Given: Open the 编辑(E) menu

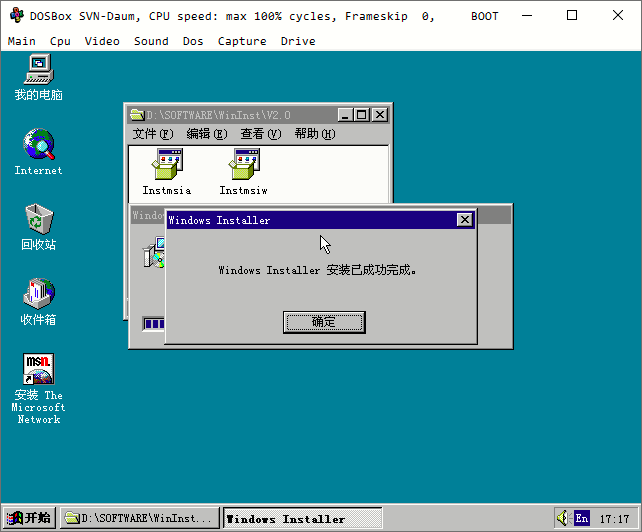Looking at the screenshot, I should [207, 134].
